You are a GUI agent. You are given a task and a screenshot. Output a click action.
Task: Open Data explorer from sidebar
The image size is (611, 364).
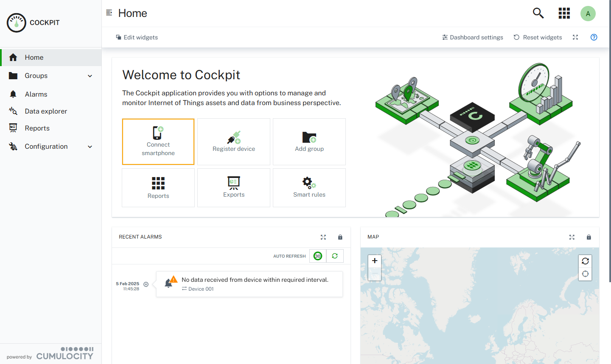(46, 111)
